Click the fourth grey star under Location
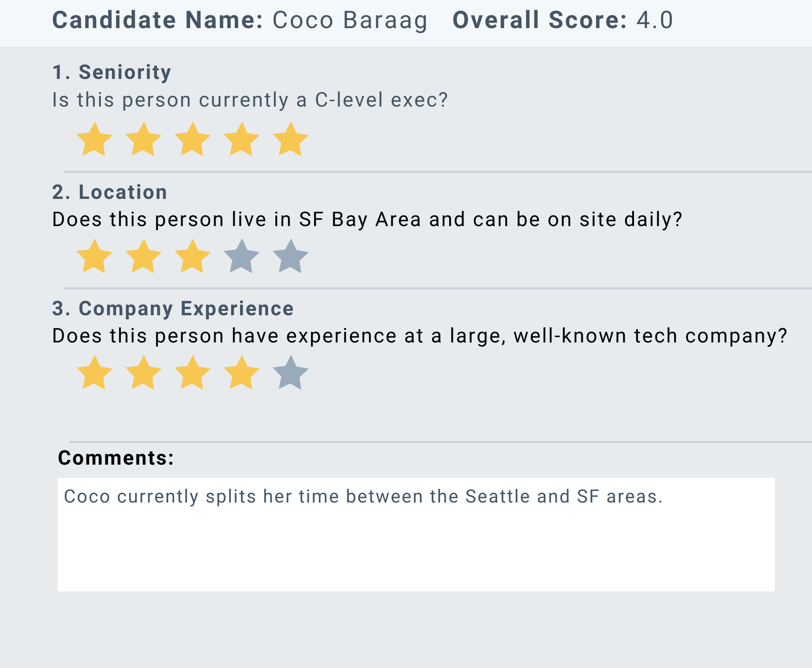Image resolution: width=812 pixels, height=668 pixels. pos(241,256)
